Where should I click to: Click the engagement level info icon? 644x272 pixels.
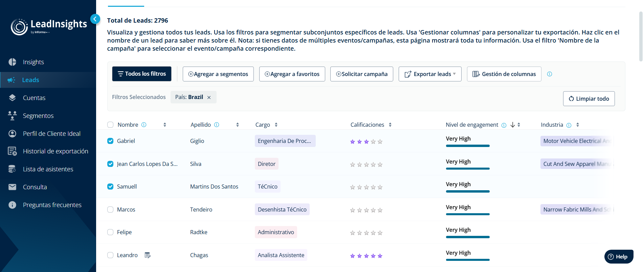pyautogui.click(x=504, y=125)
